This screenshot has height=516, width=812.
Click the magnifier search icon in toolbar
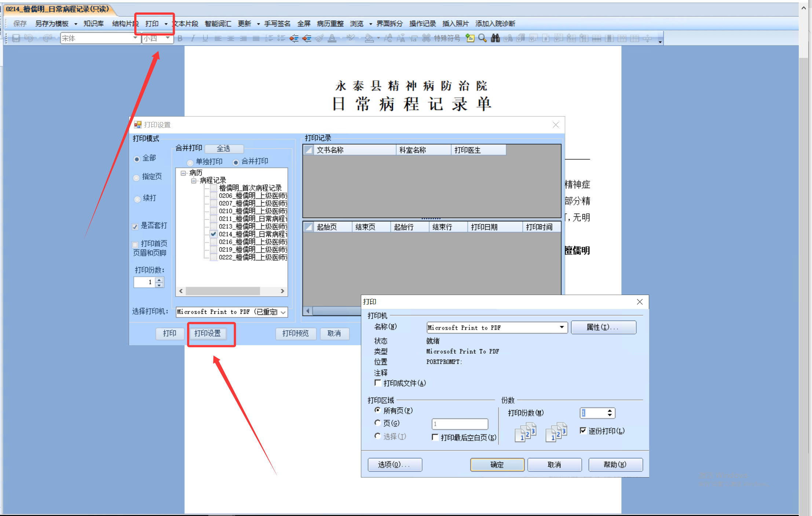click(x=482, y=38)
